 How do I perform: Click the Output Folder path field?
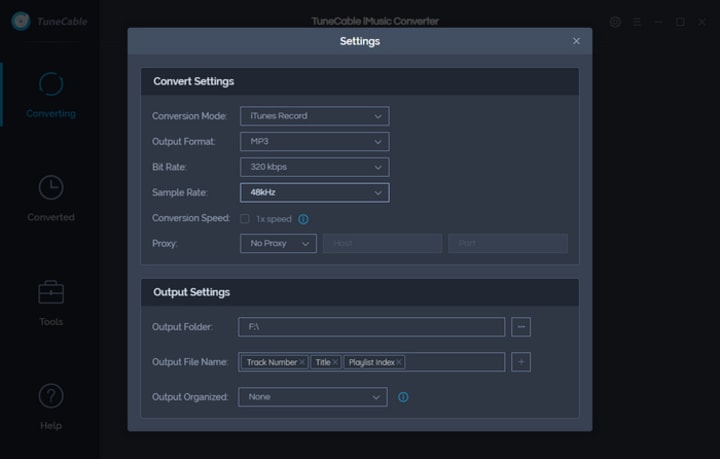pos(371,327)
